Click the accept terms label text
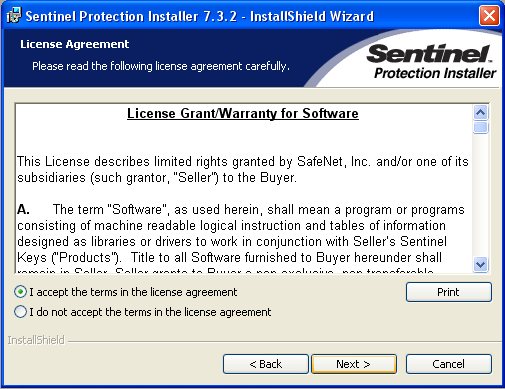This screenshot has width=505, height=389. (x=133, y=292)
